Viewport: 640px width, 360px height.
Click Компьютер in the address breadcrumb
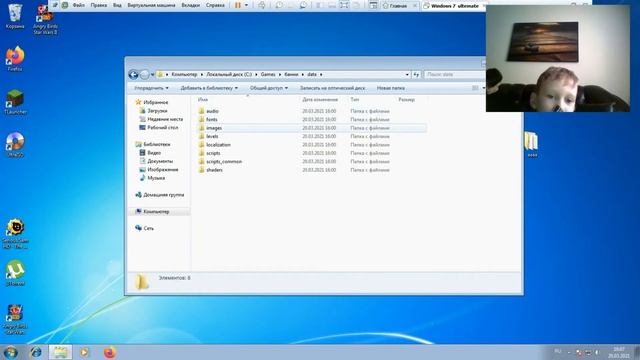184,75
